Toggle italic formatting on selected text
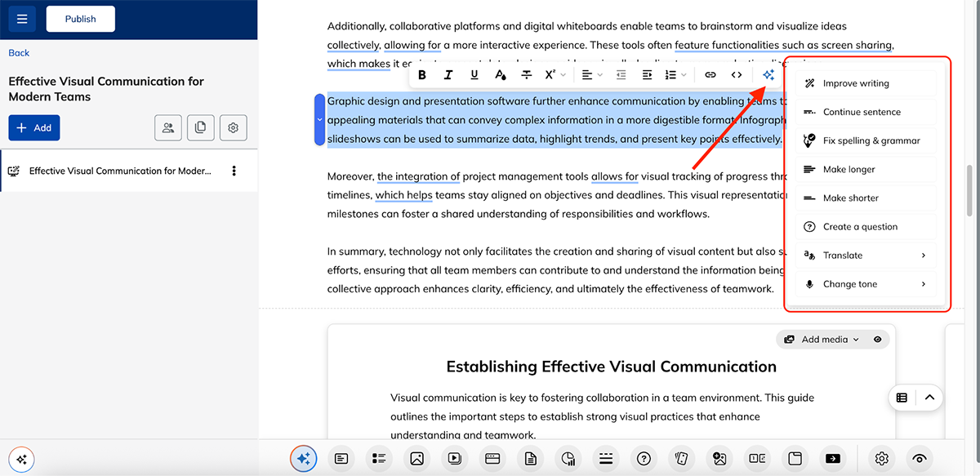 click(448, 75)
